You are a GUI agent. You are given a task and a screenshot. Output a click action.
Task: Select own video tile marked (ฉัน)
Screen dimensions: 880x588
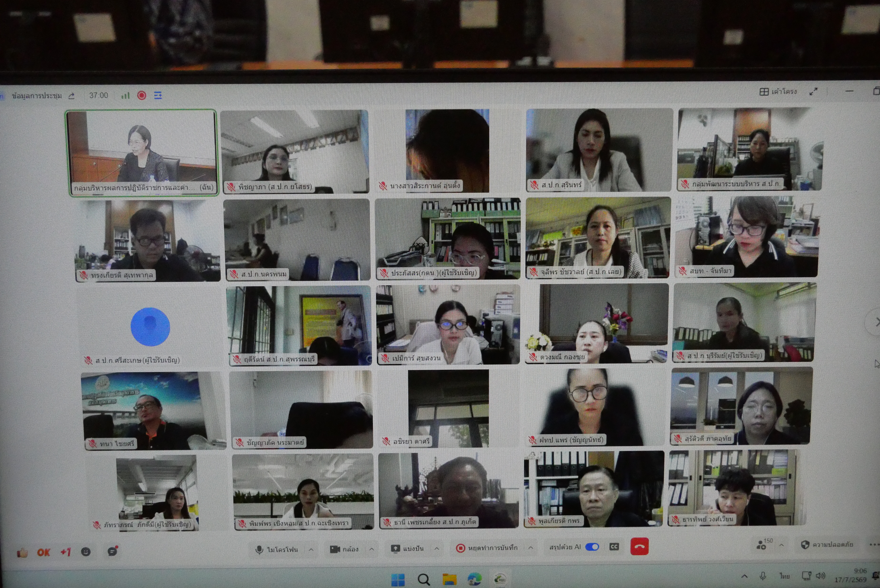point(141,153)
